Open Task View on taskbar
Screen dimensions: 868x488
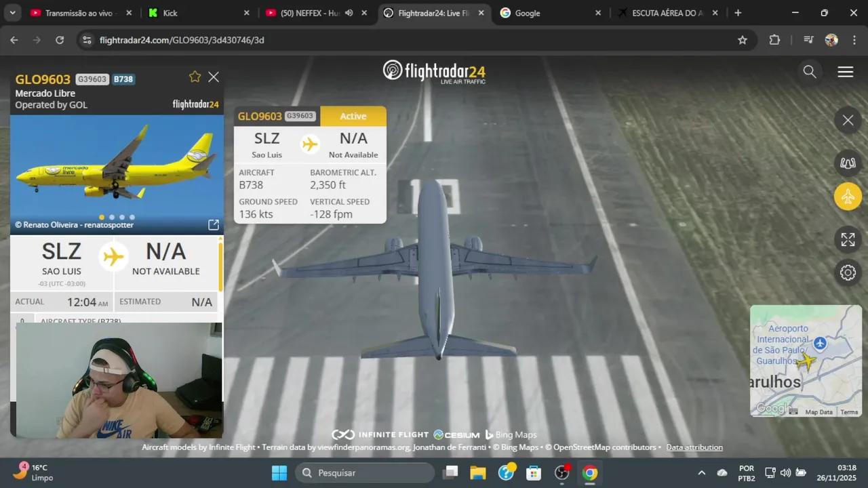[x=450, y=472]
